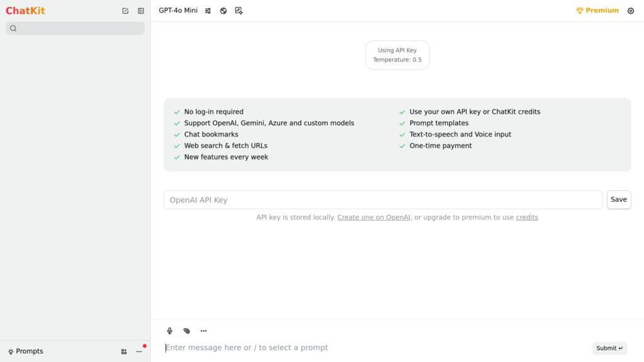The width and height of the screenshot is (644, 362).
Task: Click the search icon in the sidebar
Action: [13, 28]
